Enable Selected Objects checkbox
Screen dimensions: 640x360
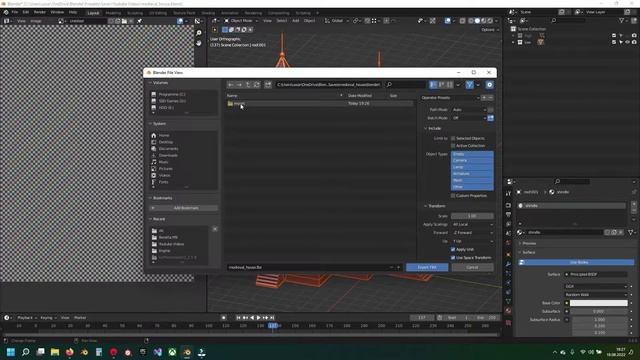click(453, 138)
